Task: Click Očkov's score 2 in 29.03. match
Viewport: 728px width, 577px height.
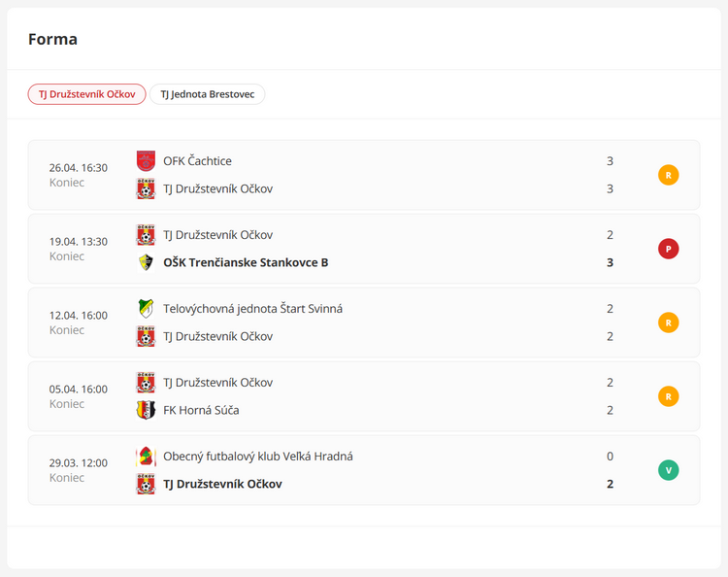Action: (611, 484)
